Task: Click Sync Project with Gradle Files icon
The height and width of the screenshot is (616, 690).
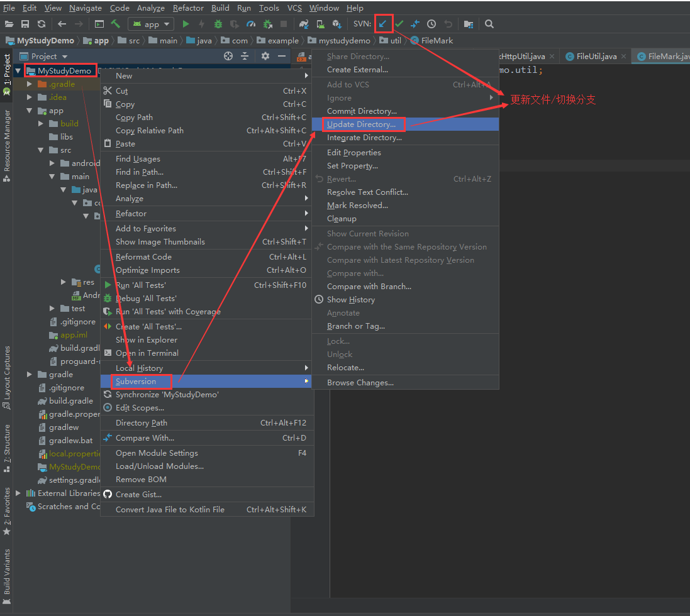Action: (x=304, y=24)
